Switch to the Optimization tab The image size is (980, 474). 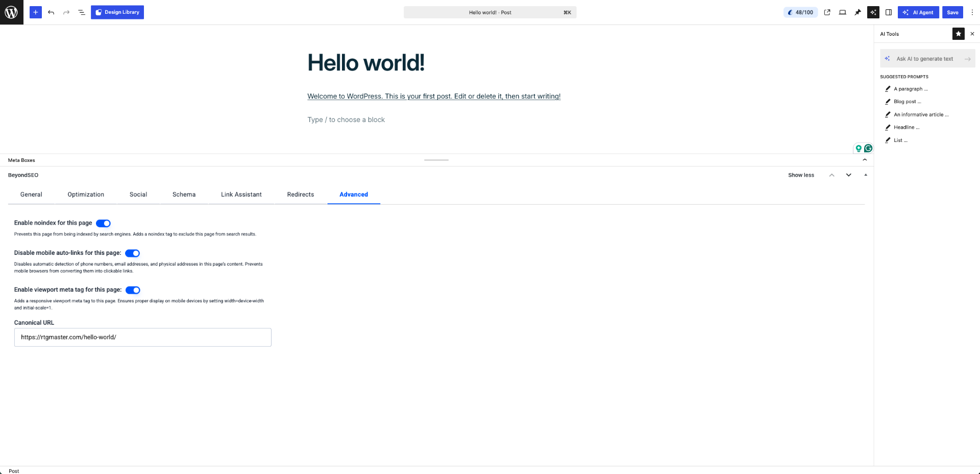click(x=86, y=195)
